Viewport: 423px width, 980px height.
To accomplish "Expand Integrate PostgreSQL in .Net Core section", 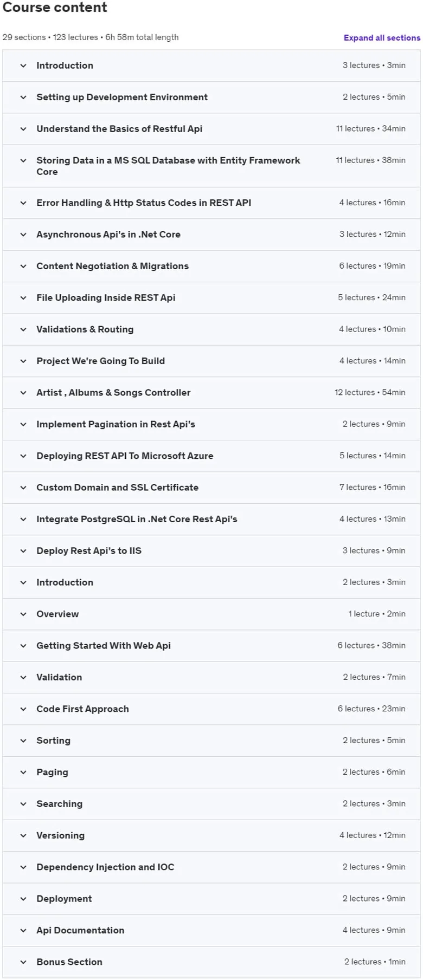I will pyautogui.click(x=211, y=520).
